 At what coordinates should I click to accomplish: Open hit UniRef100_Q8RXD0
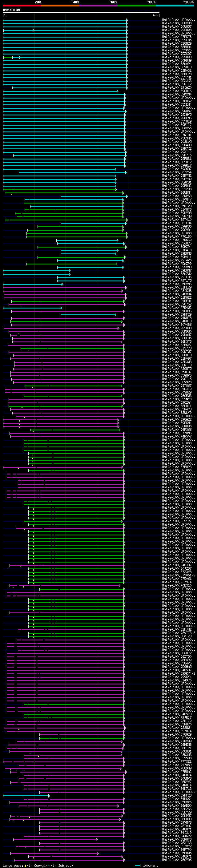pyautogui.click(x=177, y=23)
